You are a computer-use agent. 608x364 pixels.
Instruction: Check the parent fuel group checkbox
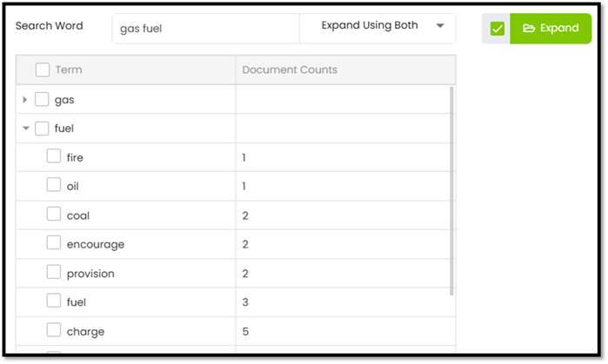(x=42, y=129)
